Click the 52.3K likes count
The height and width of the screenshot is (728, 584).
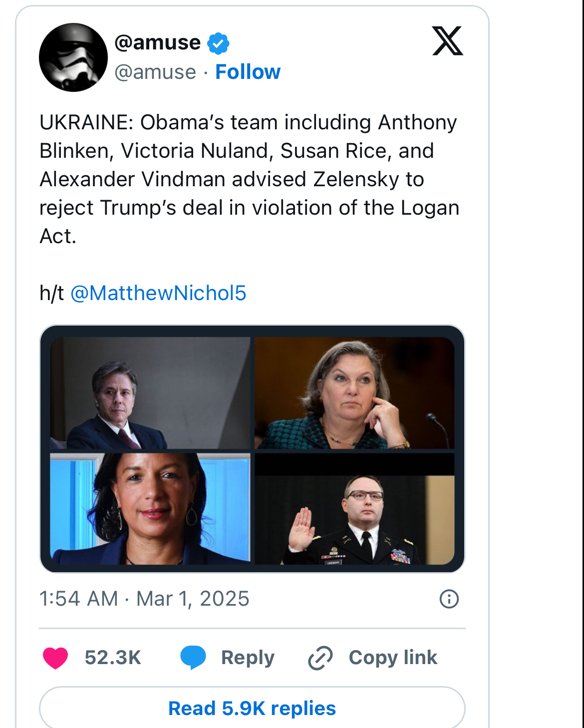[113, 658]
